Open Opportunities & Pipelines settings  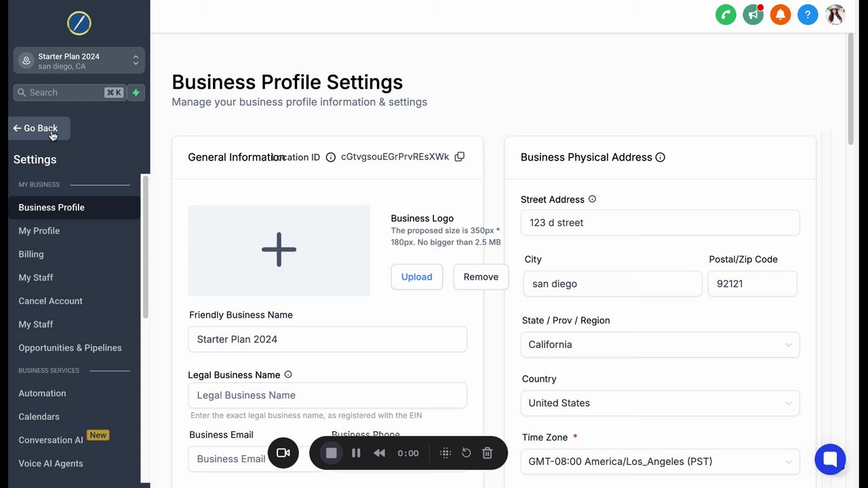tap(70, 348)
